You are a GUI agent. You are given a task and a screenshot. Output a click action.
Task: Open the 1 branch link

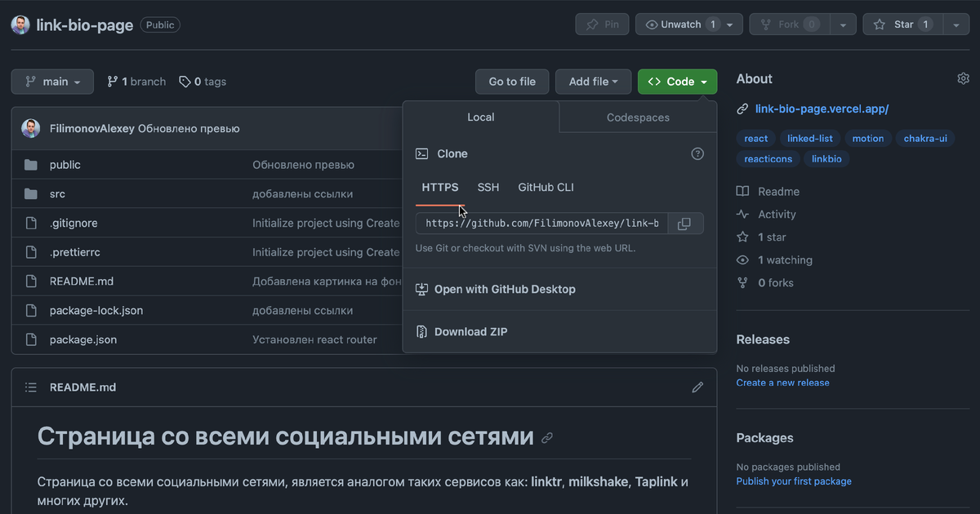tap(136, 82)
